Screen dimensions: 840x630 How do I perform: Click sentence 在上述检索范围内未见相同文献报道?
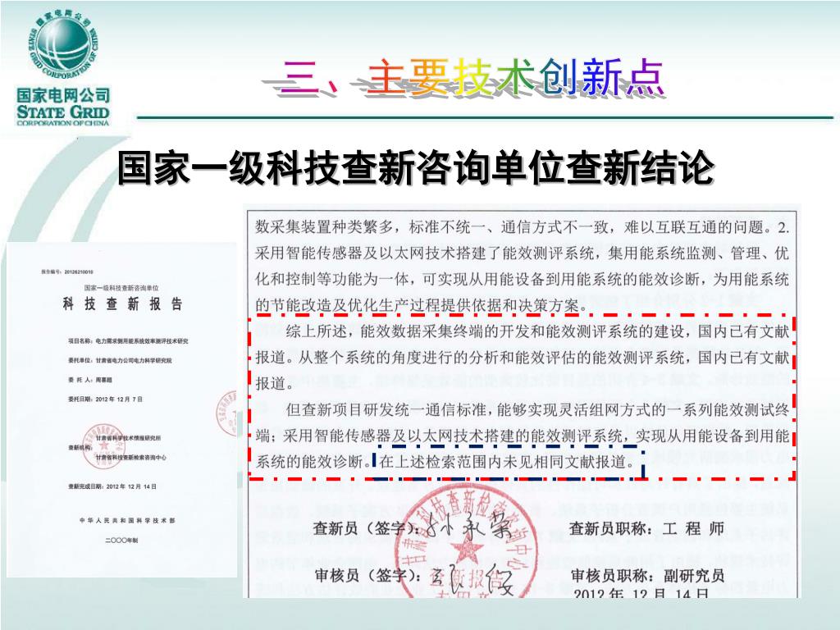point(507,461)
